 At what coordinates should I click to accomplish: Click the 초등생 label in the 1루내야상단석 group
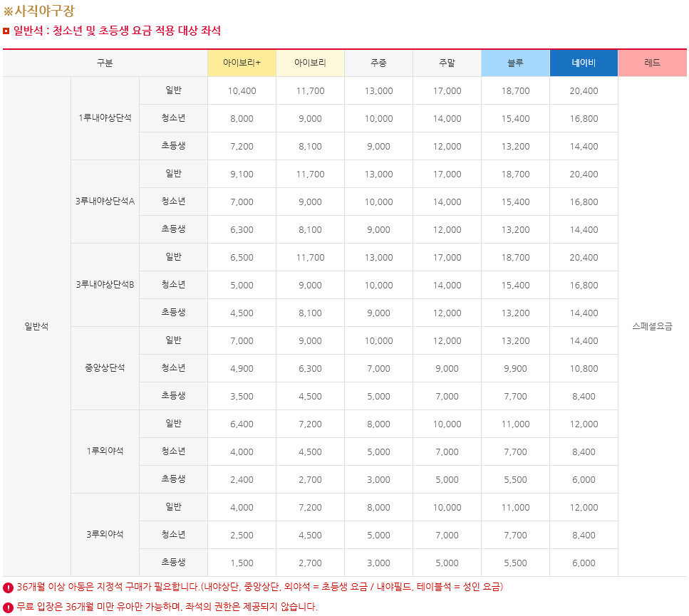pos(174,146)
